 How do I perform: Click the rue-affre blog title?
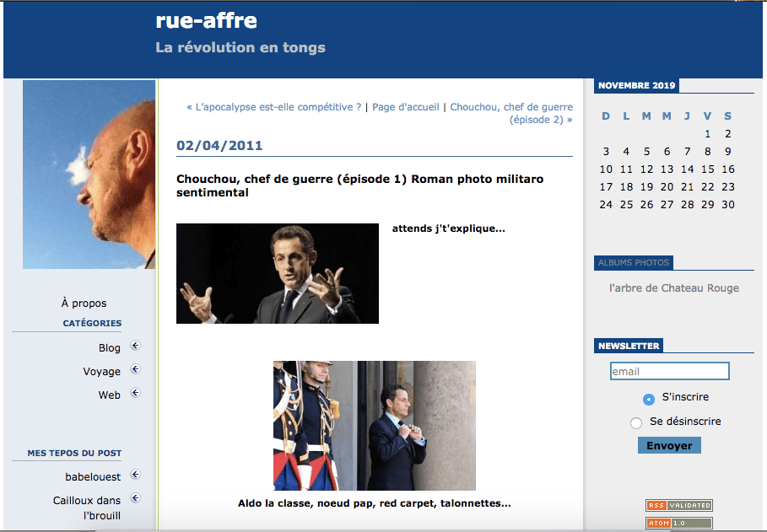coord(206,20)
